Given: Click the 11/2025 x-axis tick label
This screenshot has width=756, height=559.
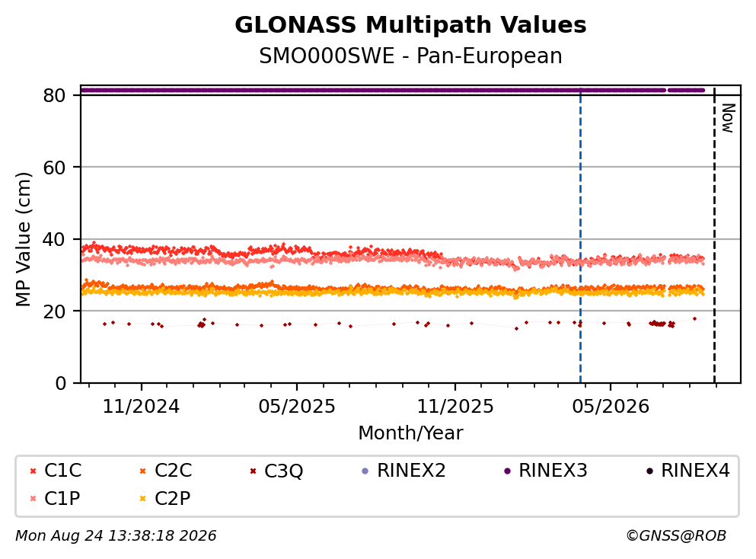Looking at the screenshot, I should 455,407.
